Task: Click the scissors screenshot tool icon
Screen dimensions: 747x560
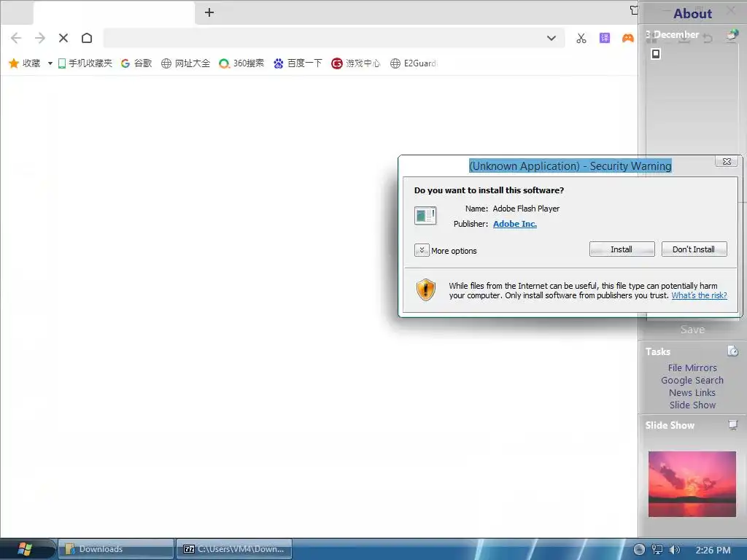Action: pos(581,38)
